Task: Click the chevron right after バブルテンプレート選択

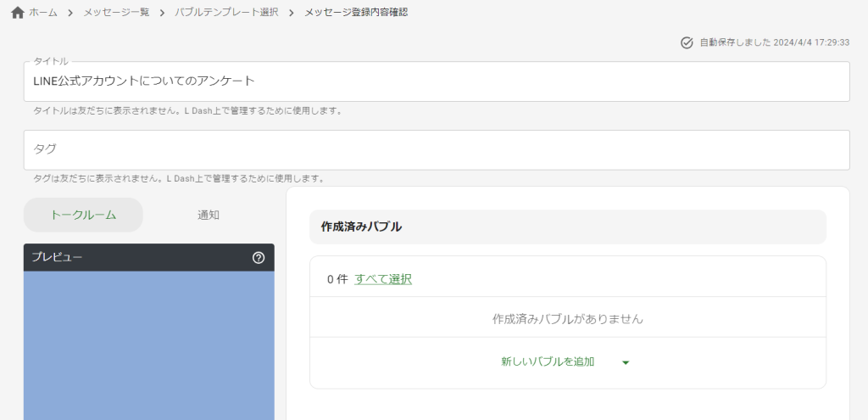Action: click(x=291, y=13)
